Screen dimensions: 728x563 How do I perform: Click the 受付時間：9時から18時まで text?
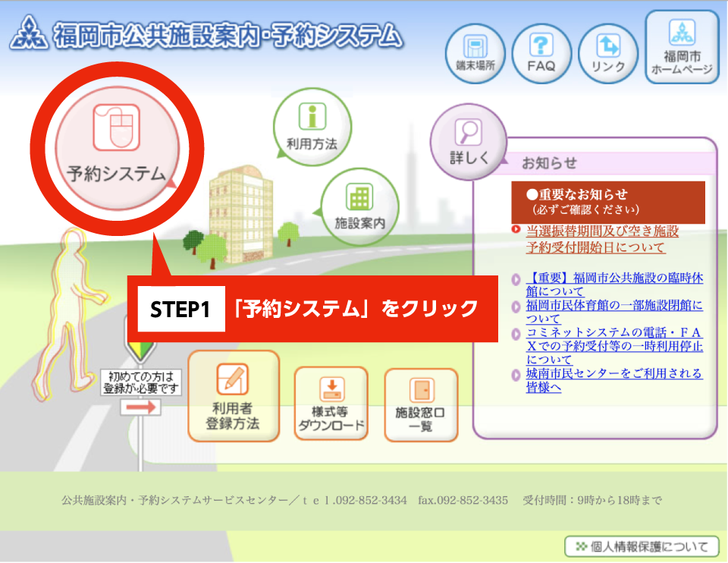tap(592, 500)
